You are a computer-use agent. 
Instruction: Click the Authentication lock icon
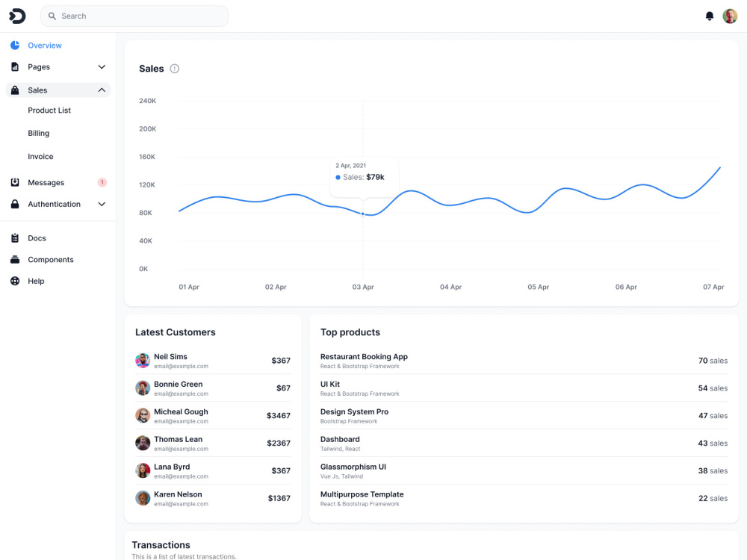point(15,204)
